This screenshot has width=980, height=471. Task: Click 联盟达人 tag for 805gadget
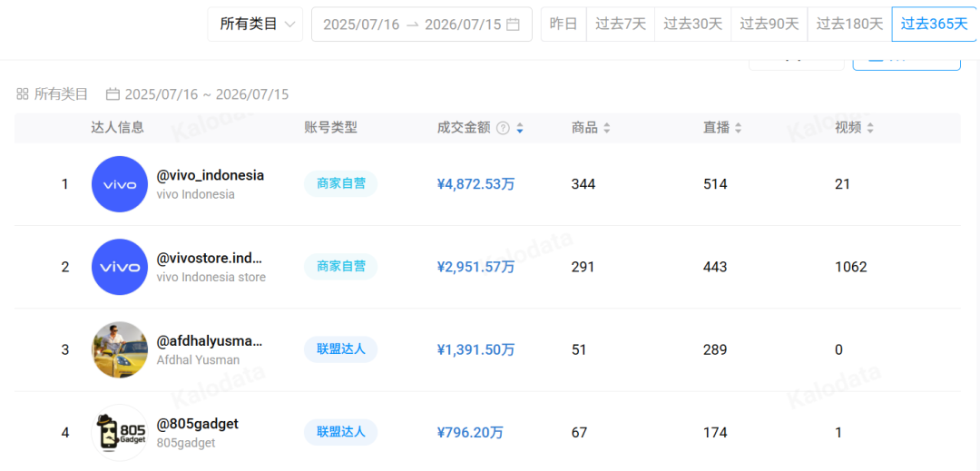click(x=340, y=432)
